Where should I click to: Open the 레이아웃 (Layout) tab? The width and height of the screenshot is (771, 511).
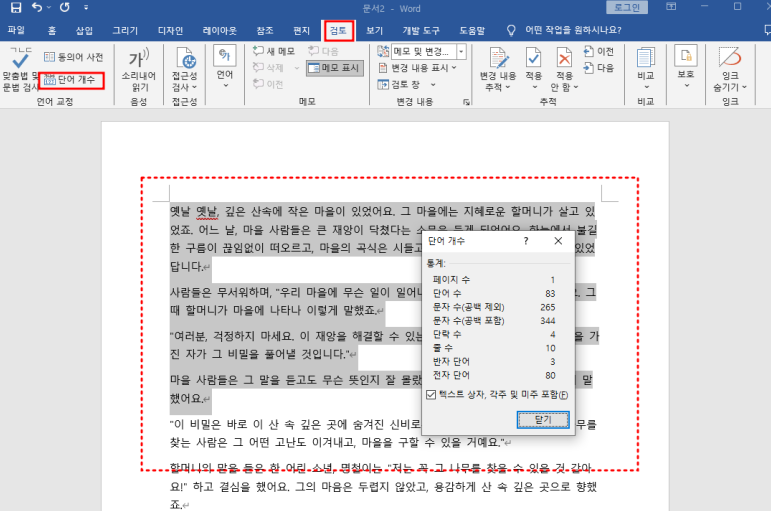[x=219, y=30]
